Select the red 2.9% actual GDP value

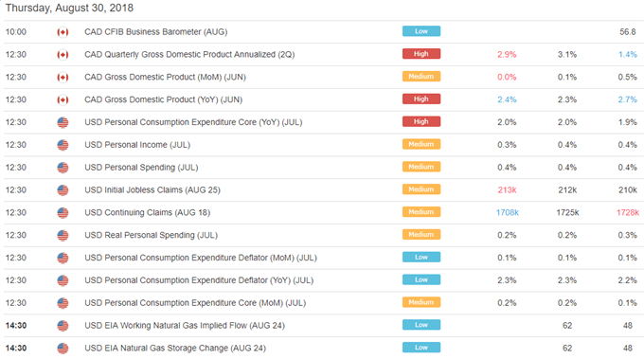[507, 55]
